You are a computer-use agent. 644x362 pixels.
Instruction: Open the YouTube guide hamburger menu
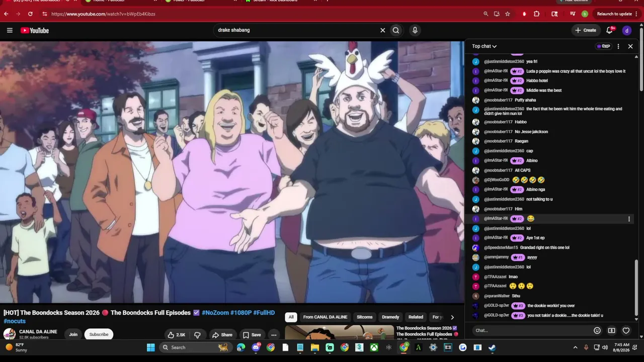coord(10,30)
